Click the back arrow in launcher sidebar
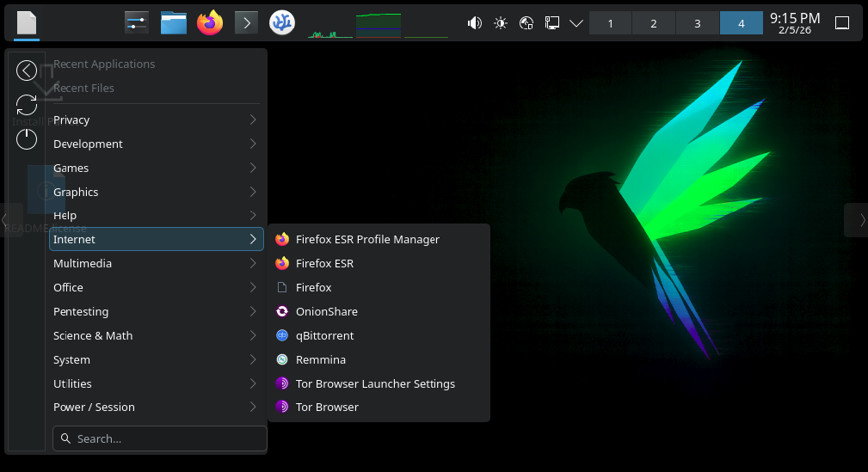This screenshot has height=472, width=868. click(27, 70)
